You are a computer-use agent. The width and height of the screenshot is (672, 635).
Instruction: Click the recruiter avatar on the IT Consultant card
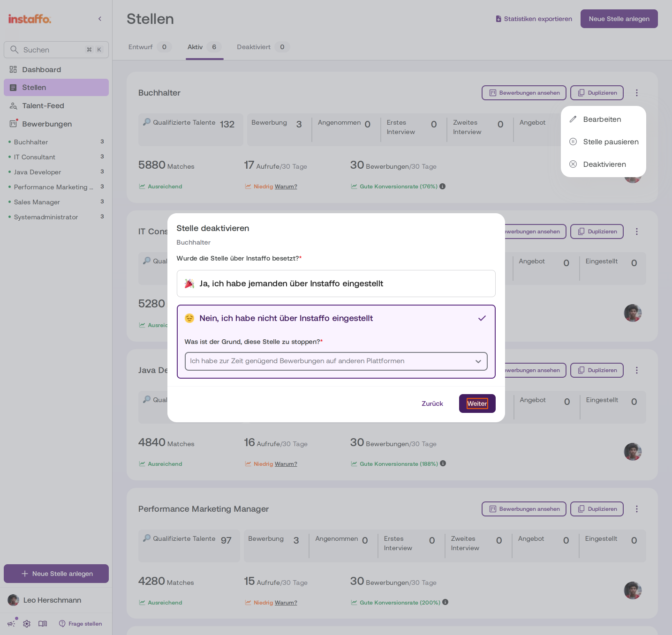click(633, 313)
